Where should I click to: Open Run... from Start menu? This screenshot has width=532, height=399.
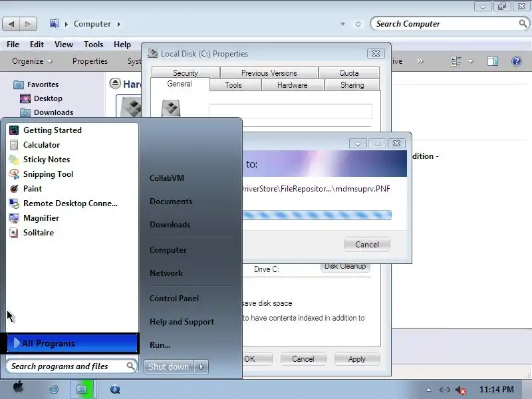tap(160, 345)
